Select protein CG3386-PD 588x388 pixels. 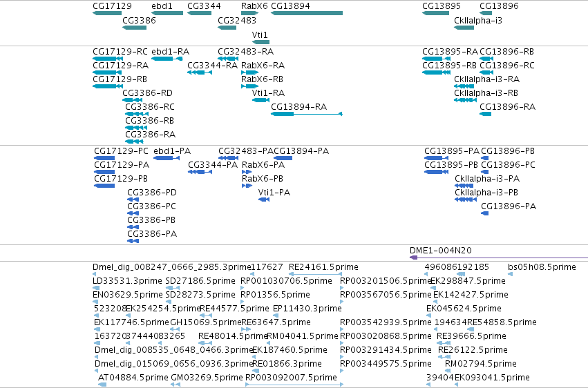click(x=133, y=200)
